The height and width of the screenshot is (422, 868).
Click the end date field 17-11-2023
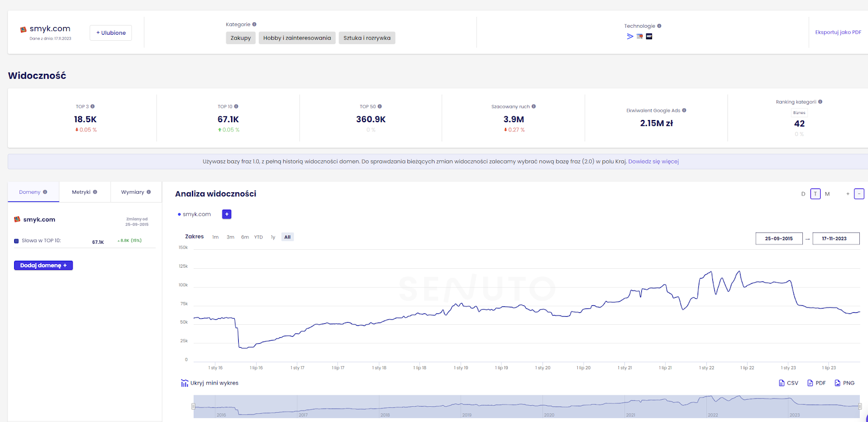pos(836,238)
